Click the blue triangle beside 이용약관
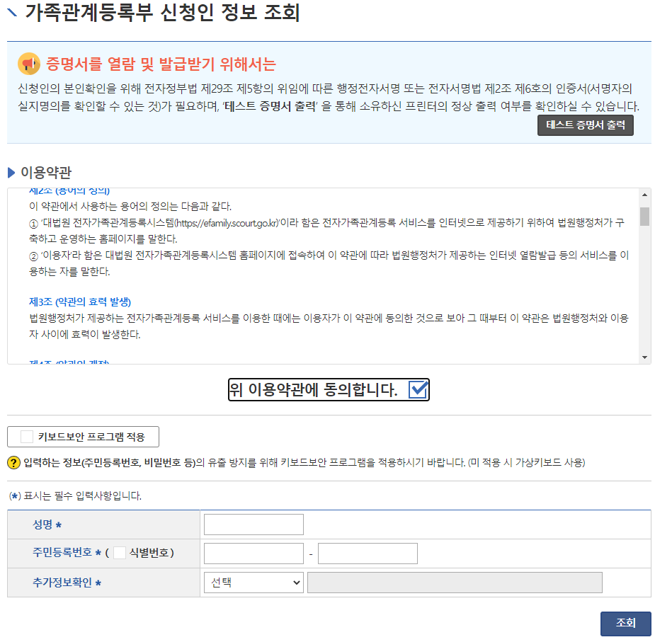The image size is (672, 642). 11,173
